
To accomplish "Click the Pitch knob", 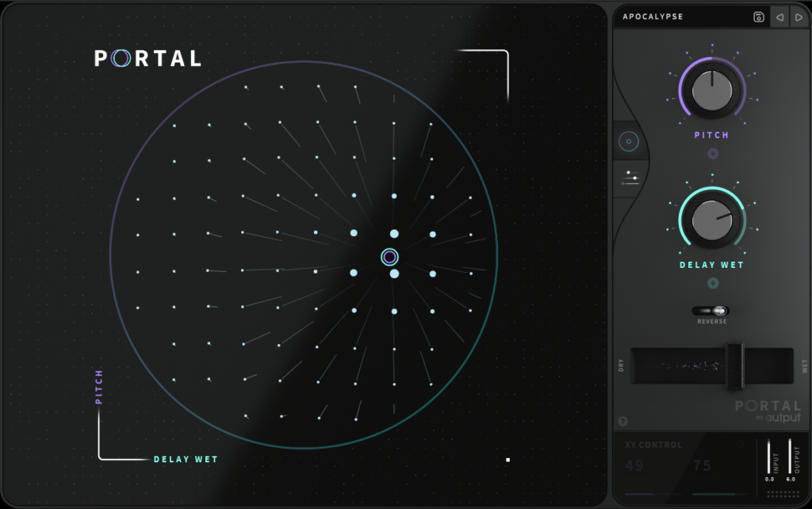I will coord(712,90).
